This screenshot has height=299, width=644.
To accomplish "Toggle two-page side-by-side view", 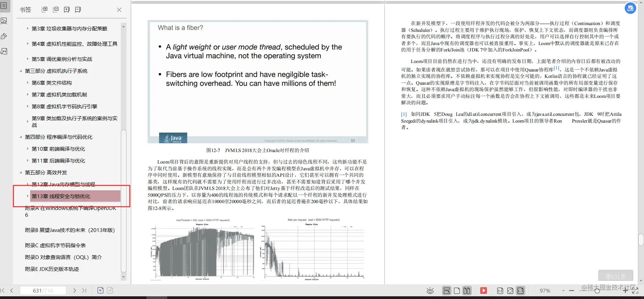I will tap(467, 291).
